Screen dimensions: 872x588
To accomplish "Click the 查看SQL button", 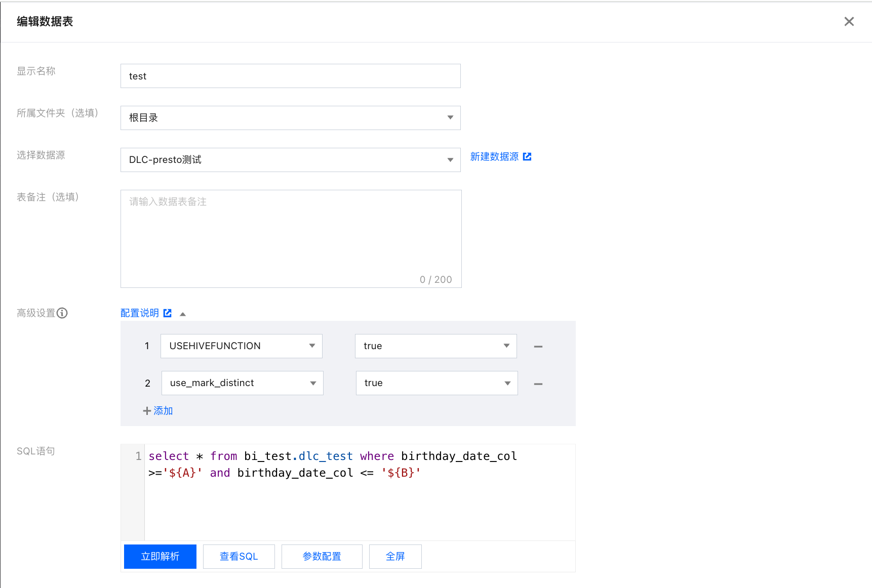I will [x=239, y=557].
